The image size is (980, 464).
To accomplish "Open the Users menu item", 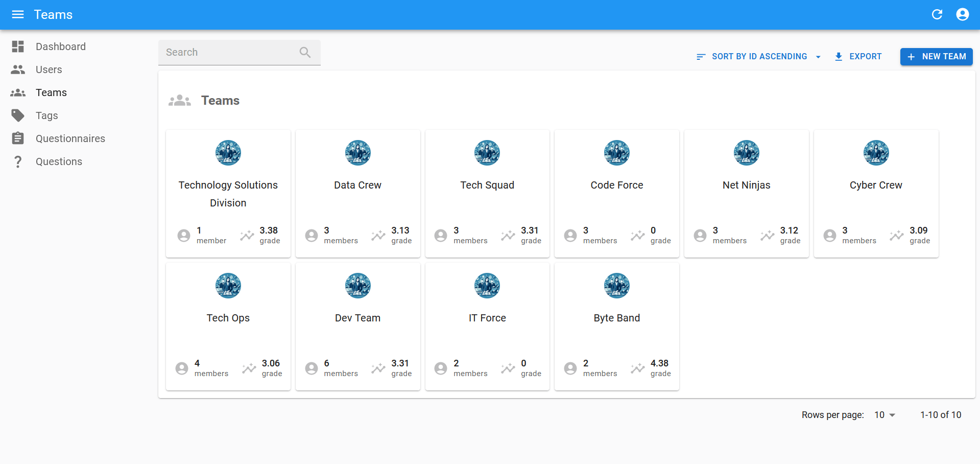I will (x=49, y=69).
